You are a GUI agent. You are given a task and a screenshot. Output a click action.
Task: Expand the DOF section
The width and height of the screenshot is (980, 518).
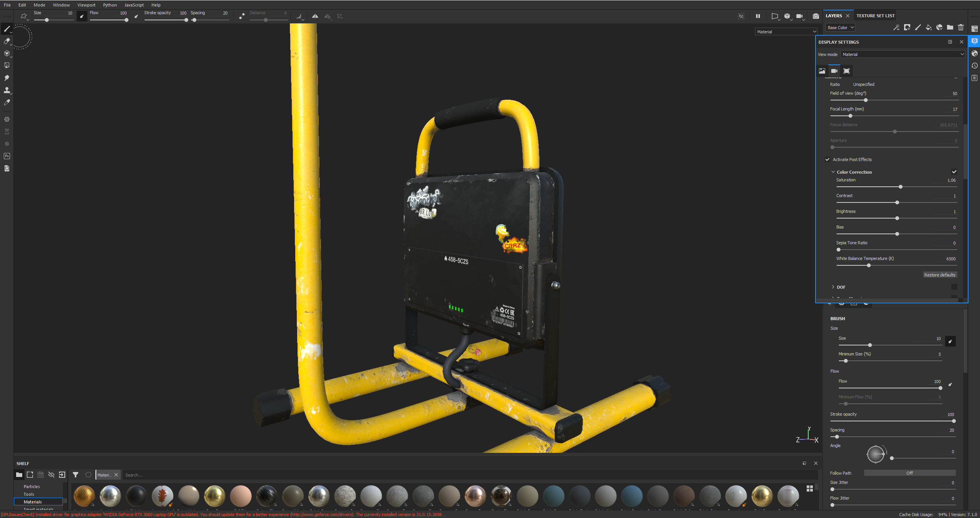point(833,287)
